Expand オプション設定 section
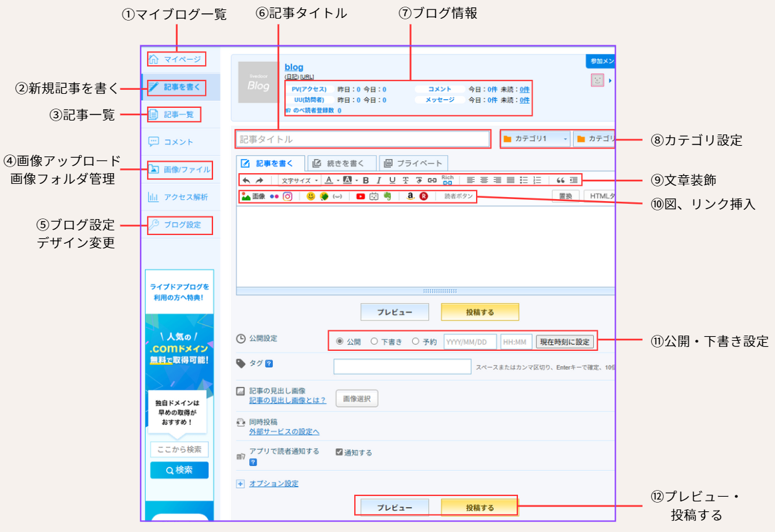 point(273,483)
